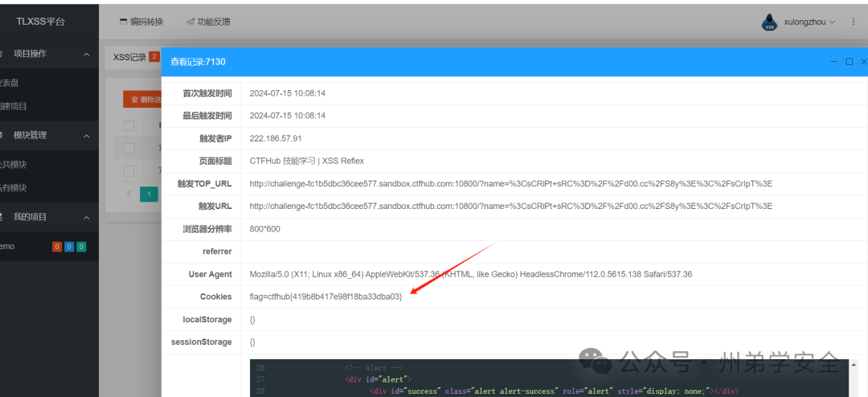Click the Mozilla/5.0 User Agent string
This screenshot has height=397, width=868.
pyautogui.click(x=470, y=274)
